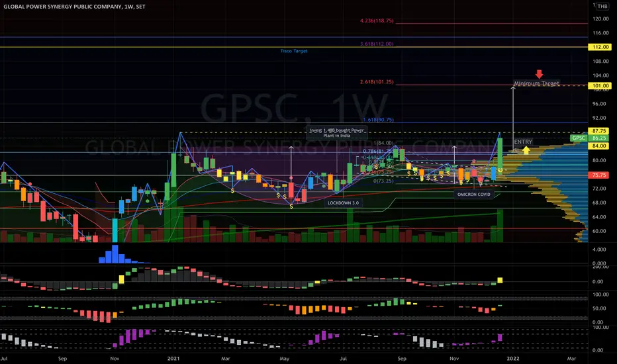
Task: Click the yellow 84.00 price tag
Action: point(599,146)
